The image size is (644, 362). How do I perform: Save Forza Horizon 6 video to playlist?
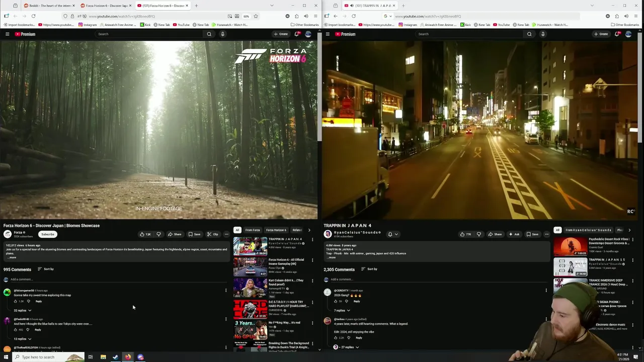point(194,234)
